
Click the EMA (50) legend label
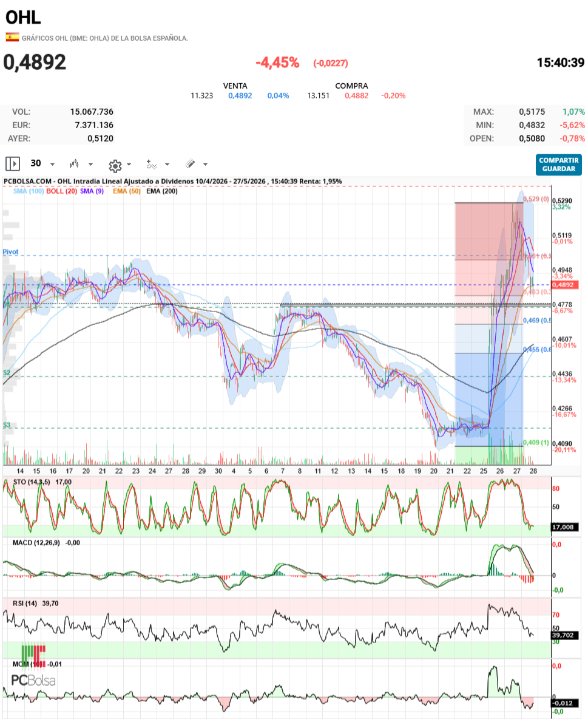coord(126,191)
